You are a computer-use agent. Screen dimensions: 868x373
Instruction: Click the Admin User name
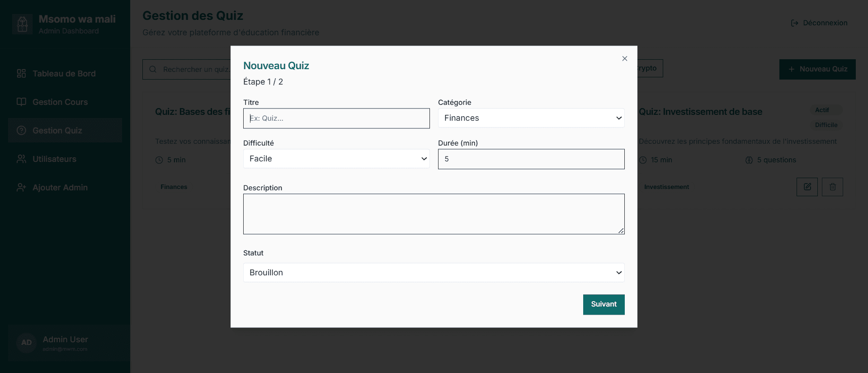pyautogui.click(x=66, y=339)
